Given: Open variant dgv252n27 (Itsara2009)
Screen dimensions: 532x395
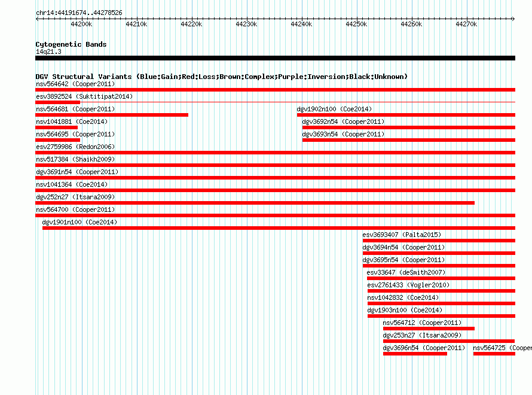Looking at the screenshot, I should [x=75, y=197].
